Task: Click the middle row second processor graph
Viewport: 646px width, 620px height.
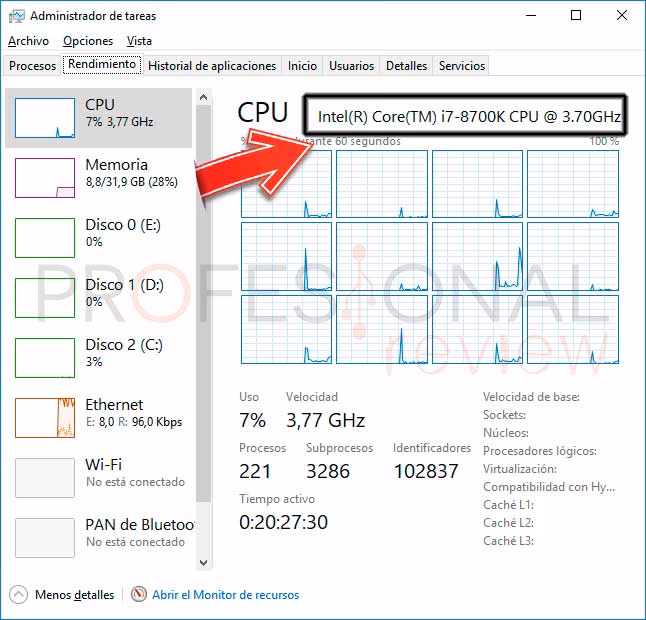Action: [382, 257]
